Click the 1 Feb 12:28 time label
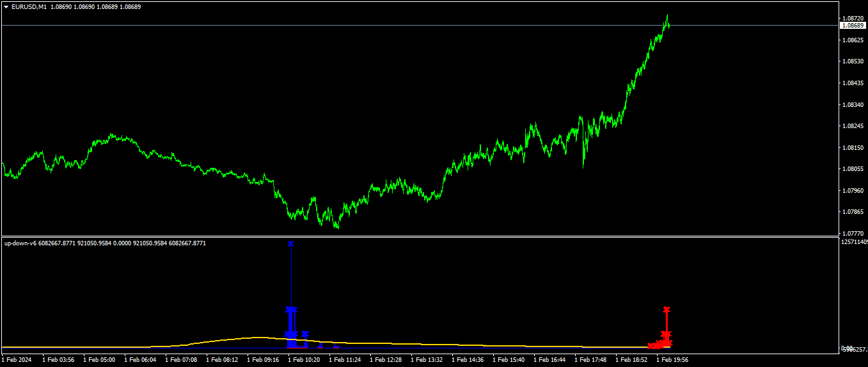This screenshot has width=868, height=367. [386, 360]
